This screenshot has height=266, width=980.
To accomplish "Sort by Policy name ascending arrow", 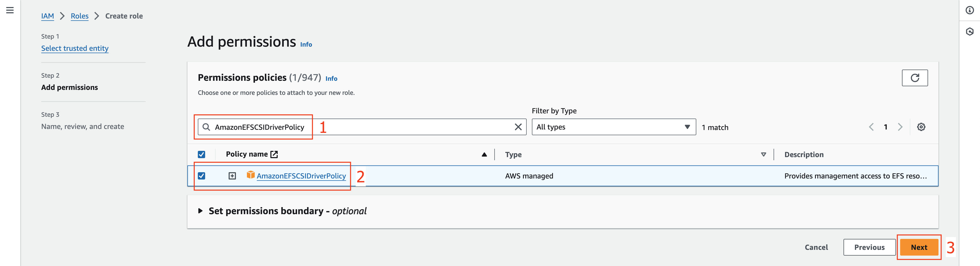I will [x=484, y=155].
